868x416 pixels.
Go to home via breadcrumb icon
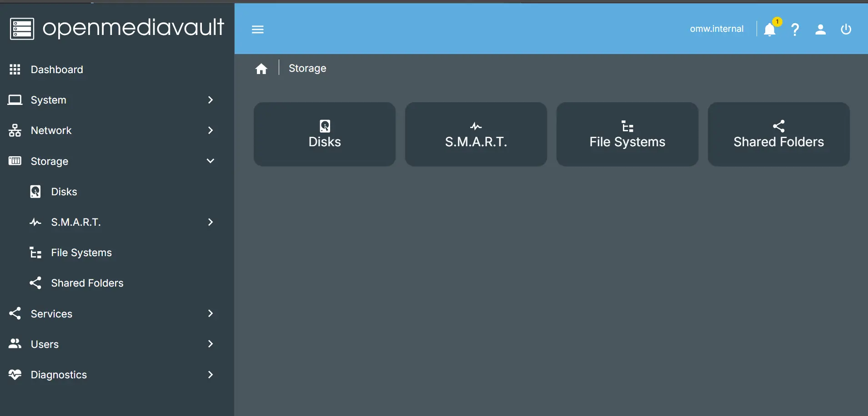[x=261, y=69]
